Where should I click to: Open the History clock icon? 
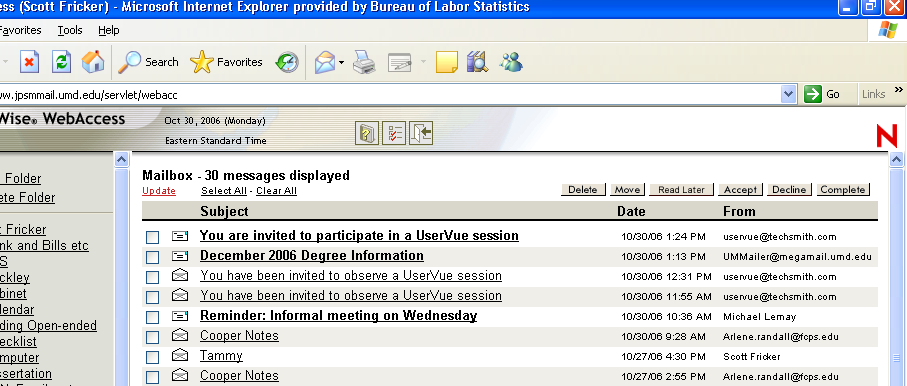[287, 62]
